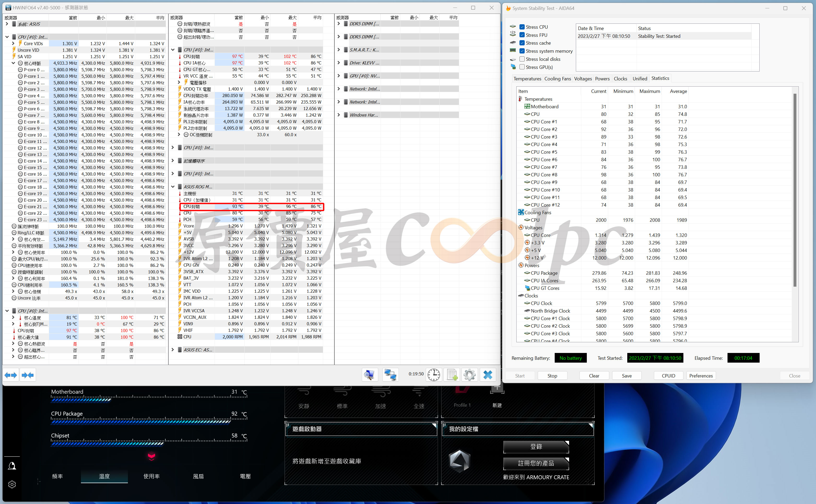
Task: Enable the Stress local disks checkbox
Action: click(522, 59)
